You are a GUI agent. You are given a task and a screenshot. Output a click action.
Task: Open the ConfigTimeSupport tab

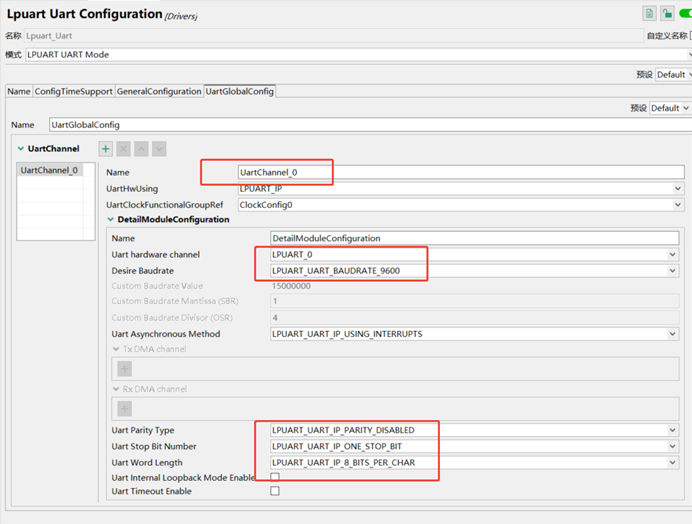pos(74,91)
